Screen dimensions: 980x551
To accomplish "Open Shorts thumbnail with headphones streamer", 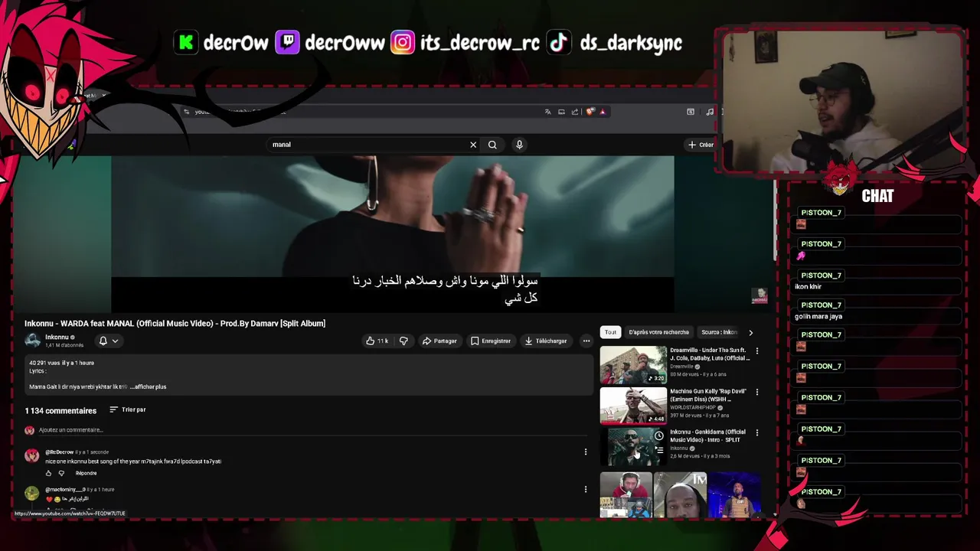I will [x=626, y=495].
